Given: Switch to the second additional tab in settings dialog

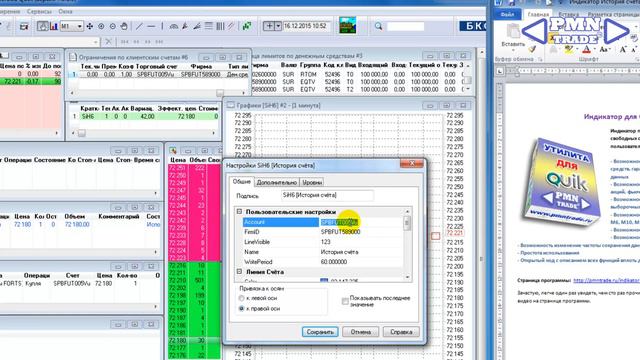Looking at the screenshot, I should [276, 182].
